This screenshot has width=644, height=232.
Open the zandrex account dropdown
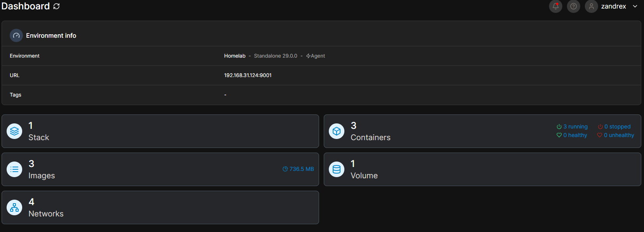point(613,6)
